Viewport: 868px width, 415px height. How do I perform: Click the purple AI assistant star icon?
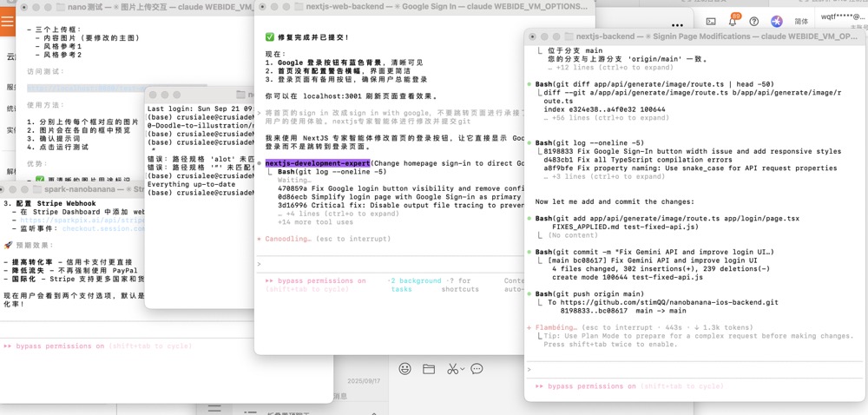(777, 22)
